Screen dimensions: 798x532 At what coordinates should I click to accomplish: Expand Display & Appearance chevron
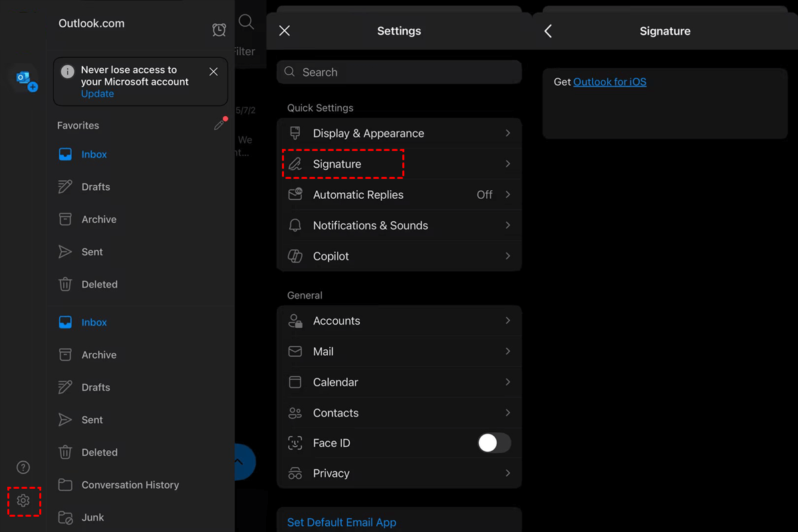click(507, 133)
